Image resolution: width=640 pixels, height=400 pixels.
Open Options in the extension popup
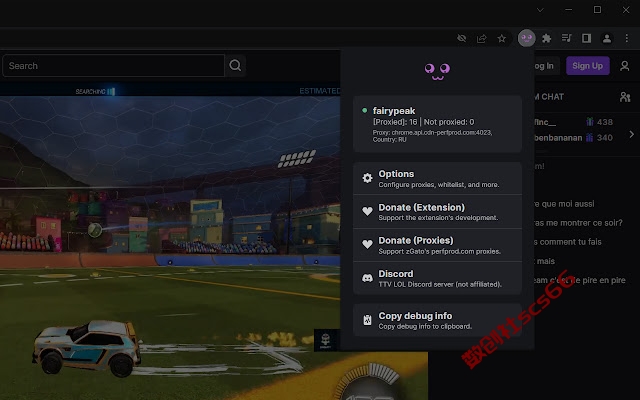(x=437, y=178)
